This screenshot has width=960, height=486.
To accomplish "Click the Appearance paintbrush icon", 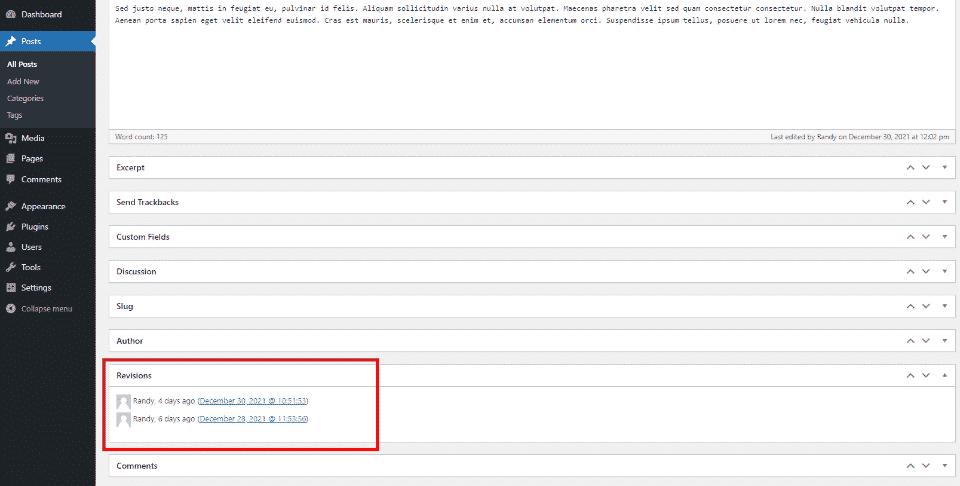I will (10, 206).
